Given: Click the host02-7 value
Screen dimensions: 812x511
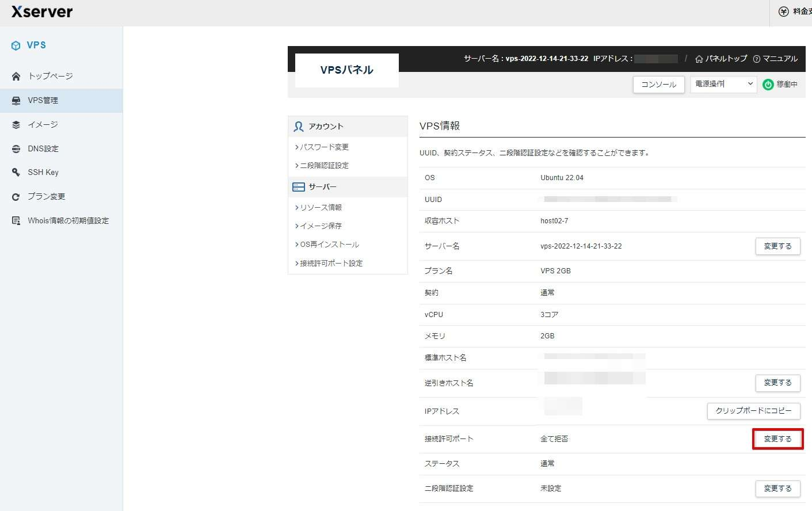Looking at the screenshot, I should [x=554, y=221].
